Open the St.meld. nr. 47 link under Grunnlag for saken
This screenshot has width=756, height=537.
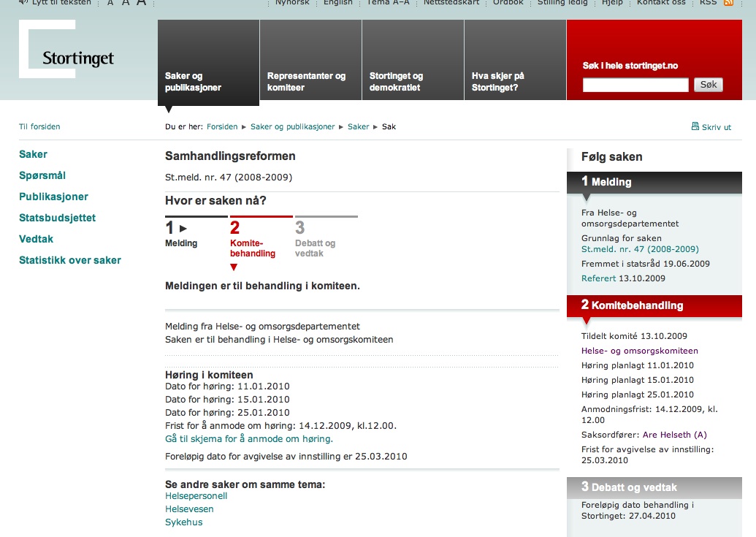(640, 249)
